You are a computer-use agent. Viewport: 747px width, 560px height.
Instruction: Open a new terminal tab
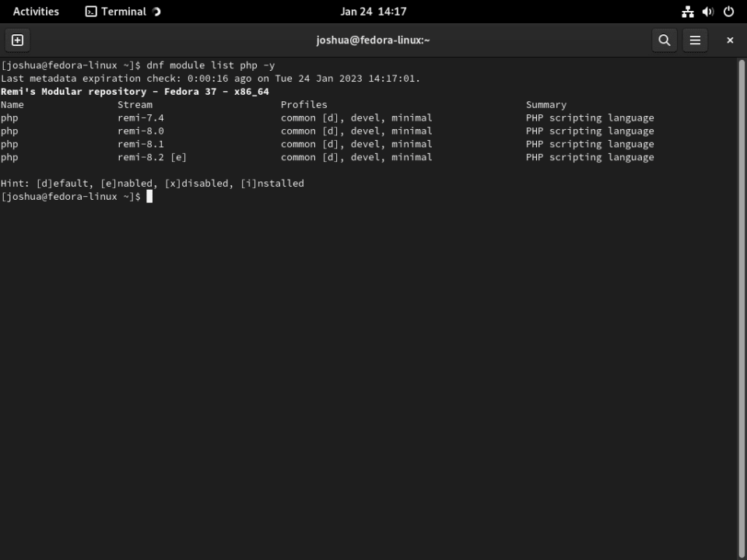click(17, 40)
